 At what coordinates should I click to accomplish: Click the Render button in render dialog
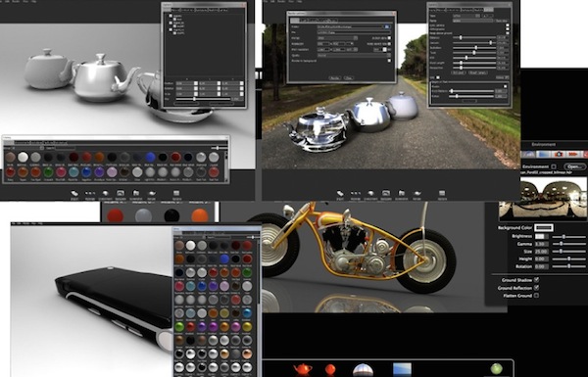click(x=334, y=78)
